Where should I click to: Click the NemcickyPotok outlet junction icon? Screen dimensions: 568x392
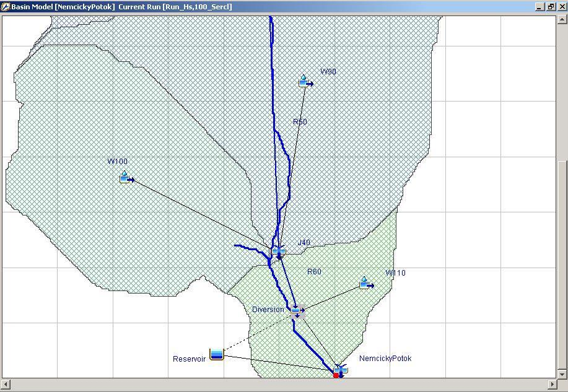tap(340, 370)
